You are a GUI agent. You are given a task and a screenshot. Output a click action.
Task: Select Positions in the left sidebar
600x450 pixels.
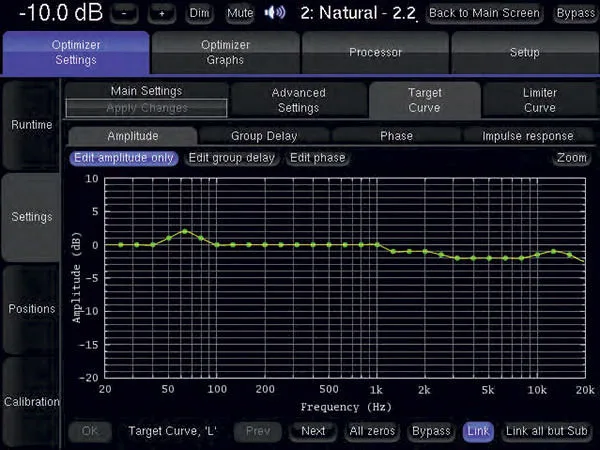[31, 309]
